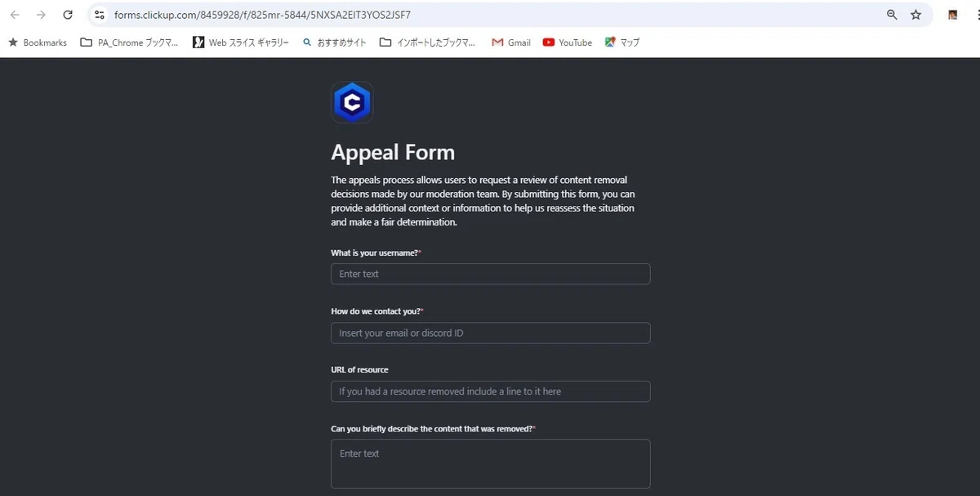980x496 pixels.
Task: Focus the removed content description box
Action: tap(491, 464)
